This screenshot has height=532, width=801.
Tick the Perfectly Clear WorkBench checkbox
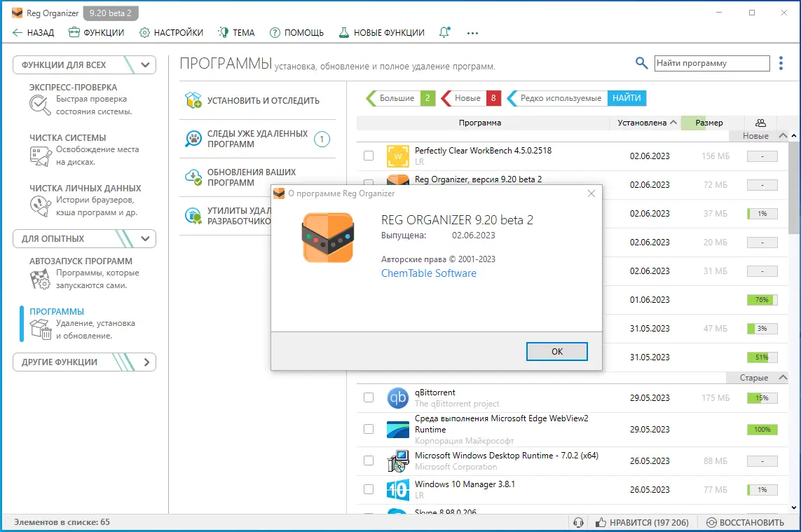[369, 156]
